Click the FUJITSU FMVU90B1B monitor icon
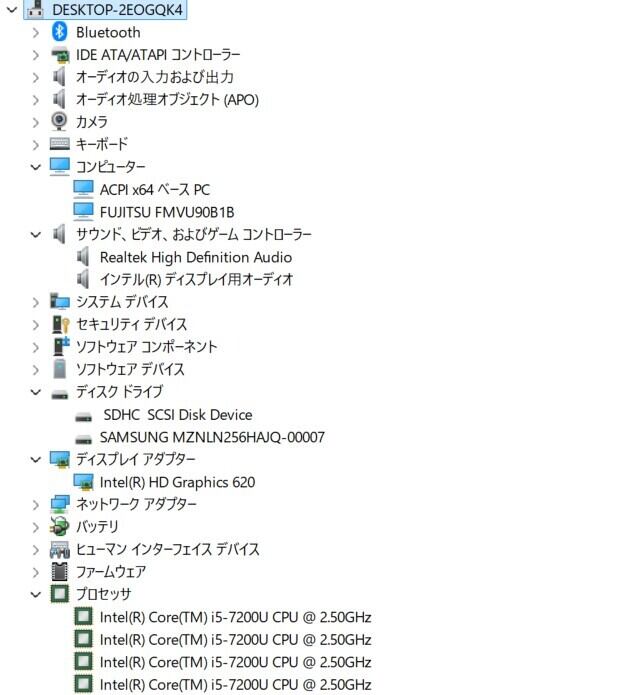 click(x=83, y=212)
